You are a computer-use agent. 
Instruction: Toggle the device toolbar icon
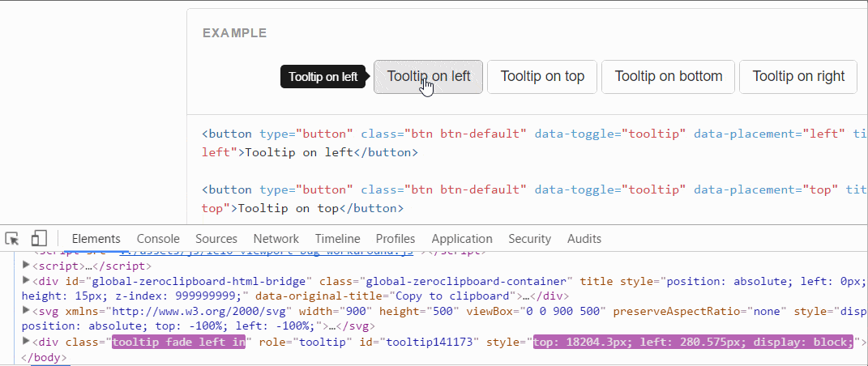click(38, 239)
